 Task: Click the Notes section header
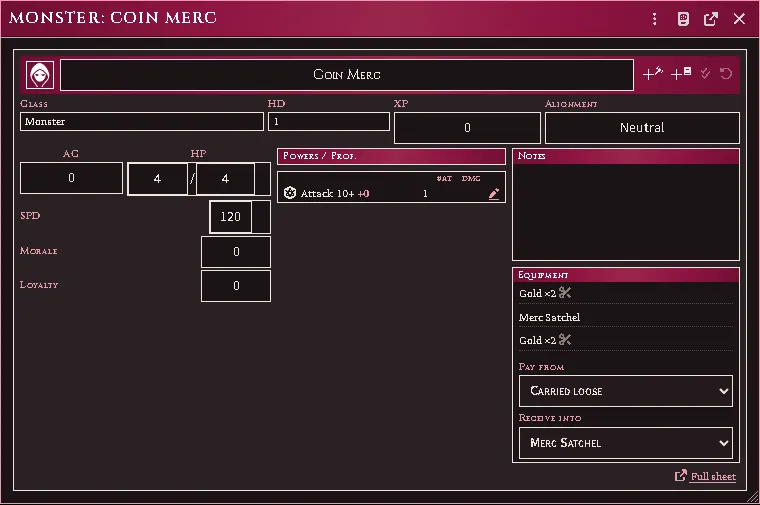pos(626,156)
